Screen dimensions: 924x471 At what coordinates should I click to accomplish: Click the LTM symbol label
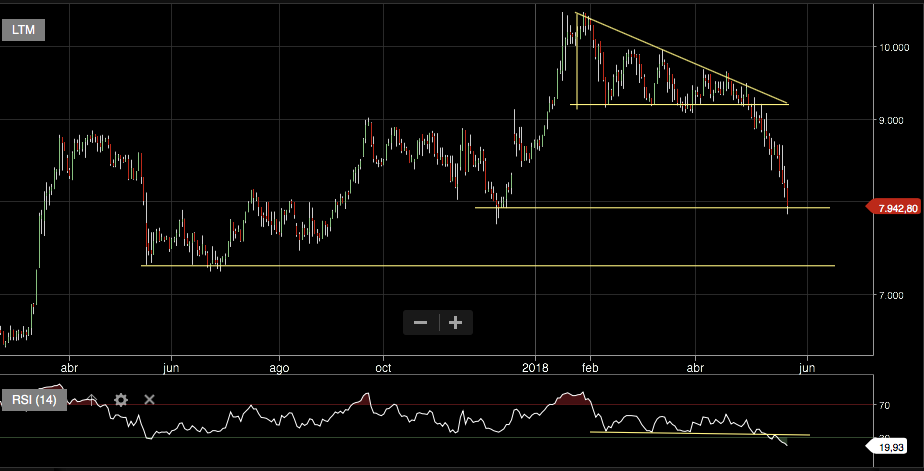point(23,30)
